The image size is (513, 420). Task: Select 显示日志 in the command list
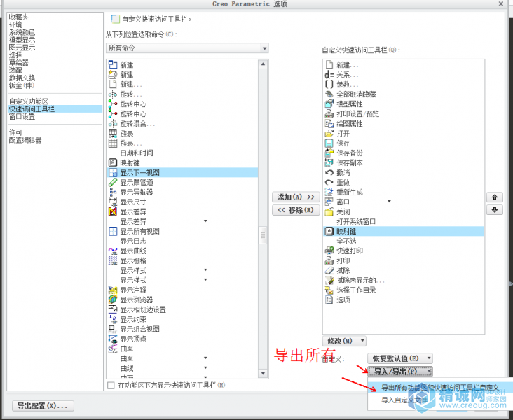133,241
